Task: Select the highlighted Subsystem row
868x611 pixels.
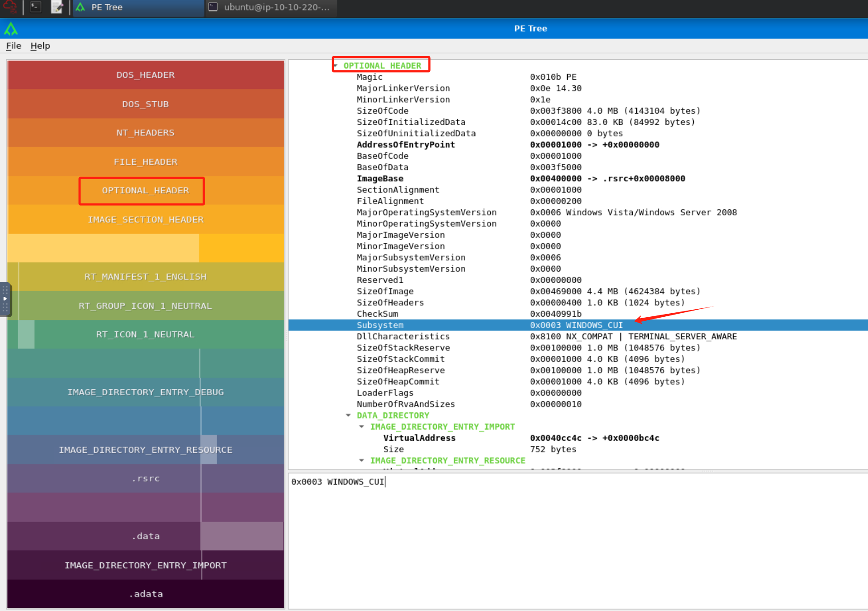Action: coord(578,325)
